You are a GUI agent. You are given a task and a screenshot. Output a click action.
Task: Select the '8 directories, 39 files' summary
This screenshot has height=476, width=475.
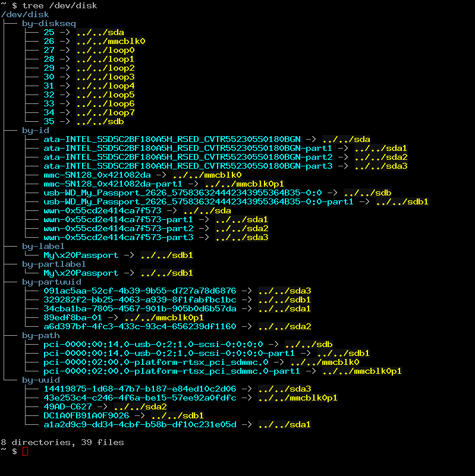click(62, 443)
